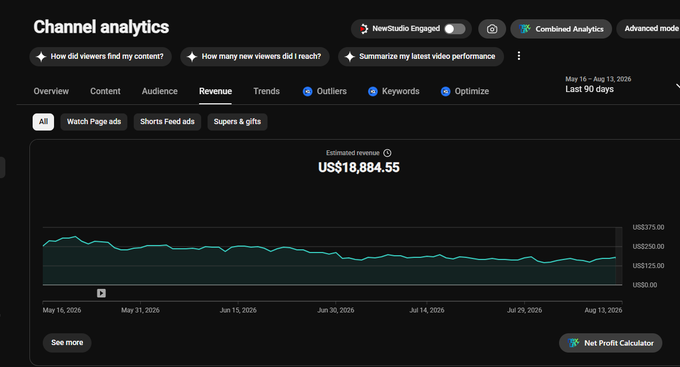The image size is (680, 367).
Task: Click the blue icon next to Keywords
Action: click(373, 92)
